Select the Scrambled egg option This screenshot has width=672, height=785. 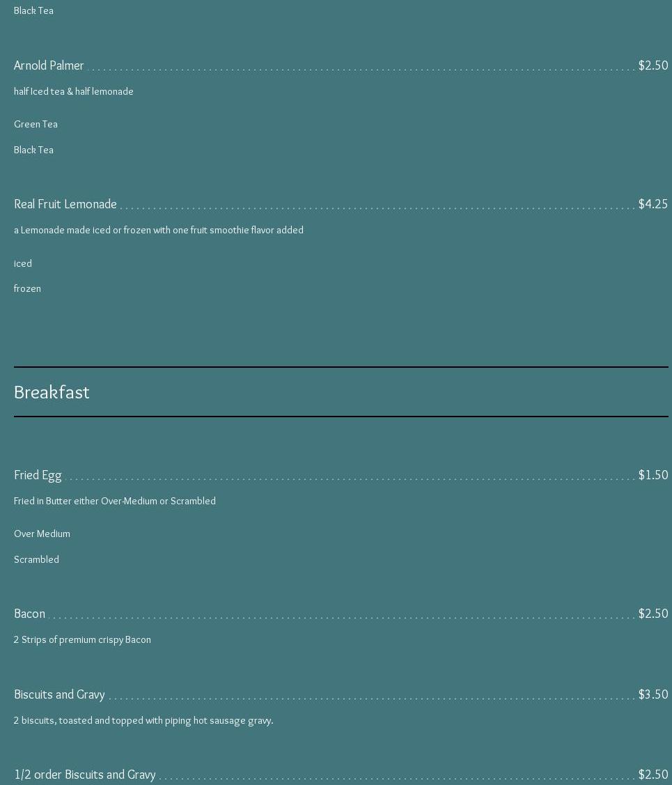coord(36,559)
